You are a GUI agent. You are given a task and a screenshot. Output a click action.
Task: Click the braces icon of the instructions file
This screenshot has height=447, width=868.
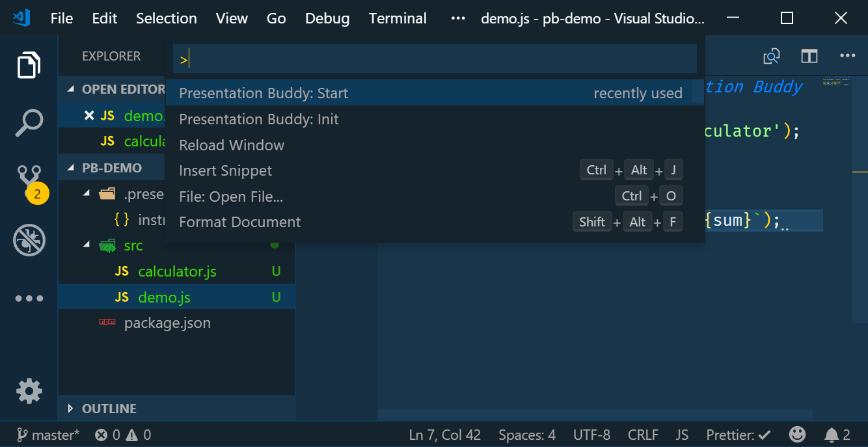coord(122,220)
